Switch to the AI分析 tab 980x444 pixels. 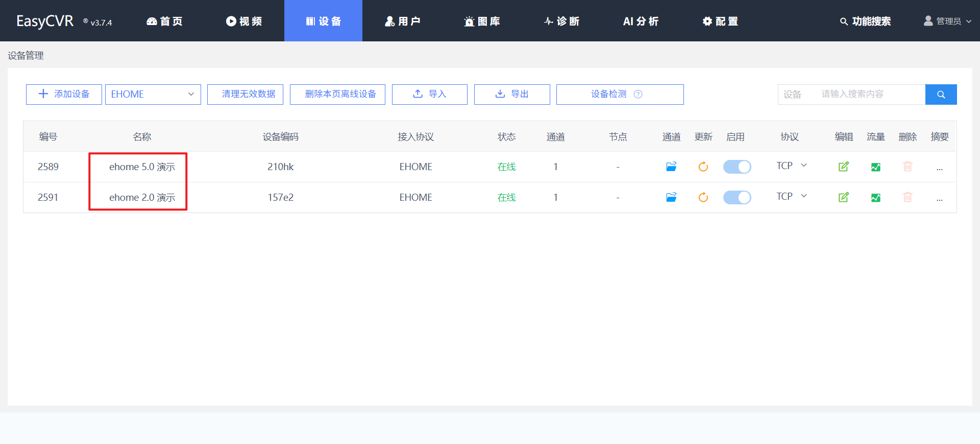click(x=641, y=21)
